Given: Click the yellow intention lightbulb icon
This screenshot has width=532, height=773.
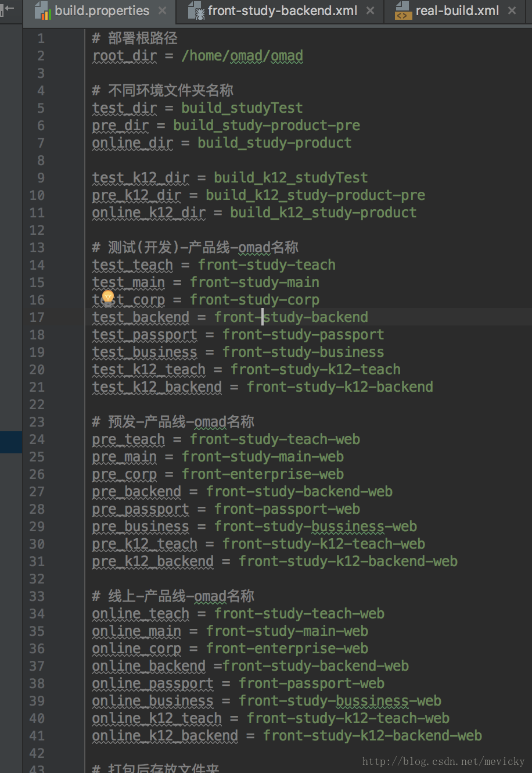Looking at the screenshot, I should pyautogui.click(x=107, y=298).
